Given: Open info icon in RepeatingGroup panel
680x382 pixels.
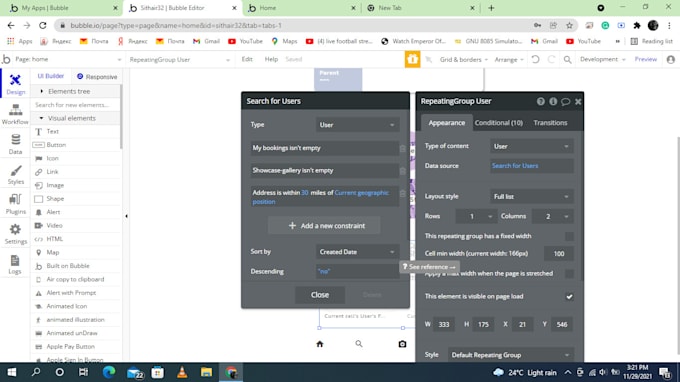Looking at the screenshot, I should (553, 101).
